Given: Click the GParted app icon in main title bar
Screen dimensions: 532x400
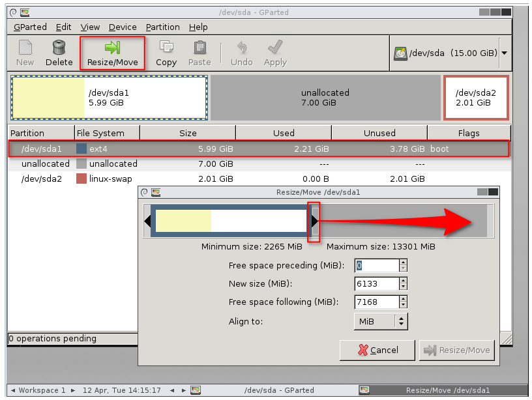Looking at the screenshot, I should click(25, 13).
